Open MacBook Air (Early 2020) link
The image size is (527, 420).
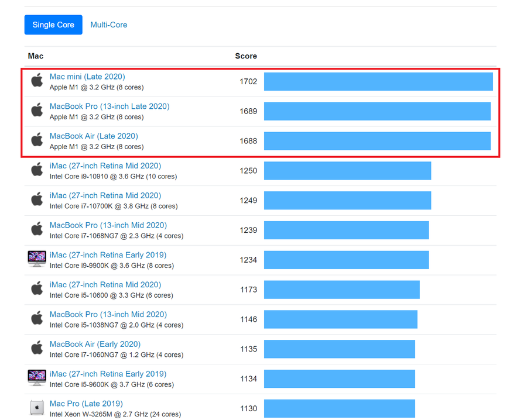(95, 344)
